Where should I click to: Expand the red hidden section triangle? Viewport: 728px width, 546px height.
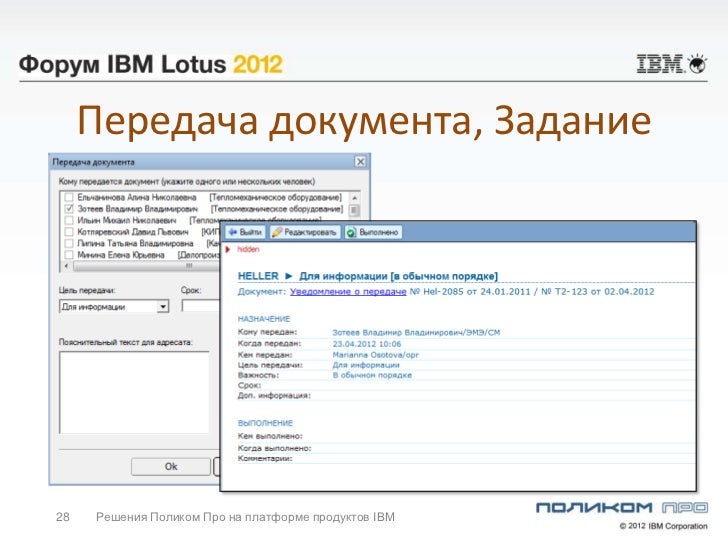pos(228,250)
